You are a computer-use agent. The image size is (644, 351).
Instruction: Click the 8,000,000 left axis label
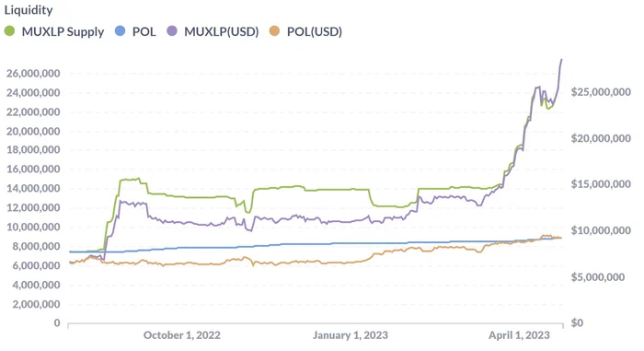click(36, 247)
